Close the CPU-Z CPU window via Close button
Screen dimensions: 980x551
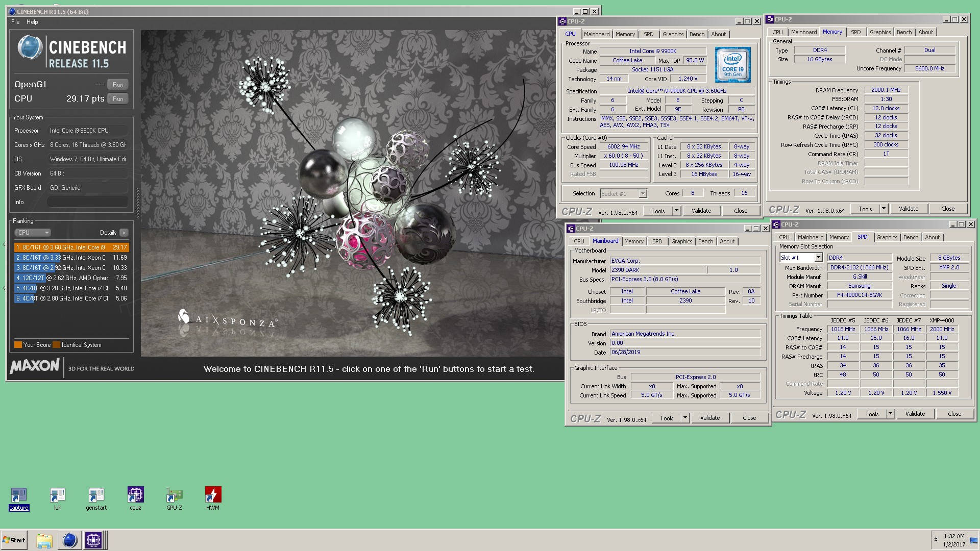pyautogui.click(x=741, y=211)
